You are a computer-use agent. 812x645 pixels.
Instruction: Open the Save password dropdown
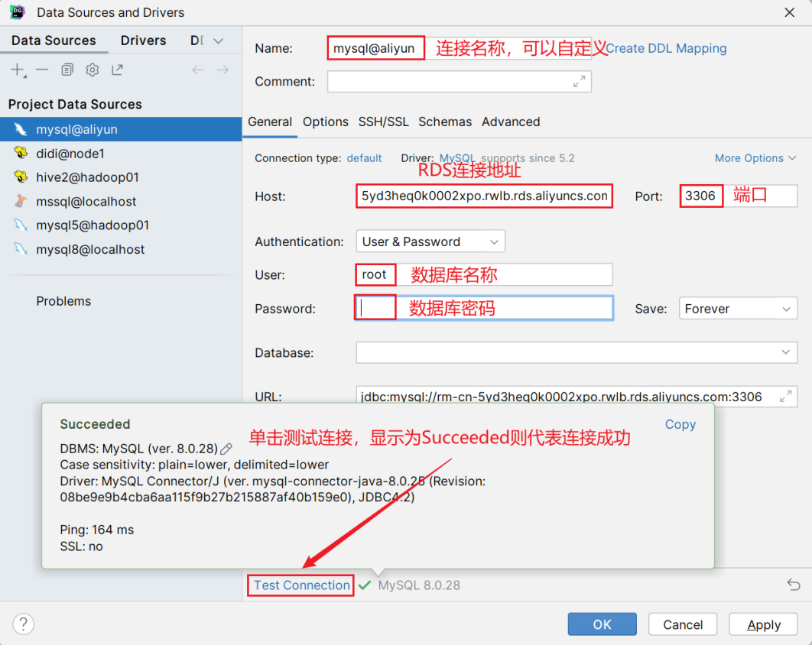click(738, 309)
